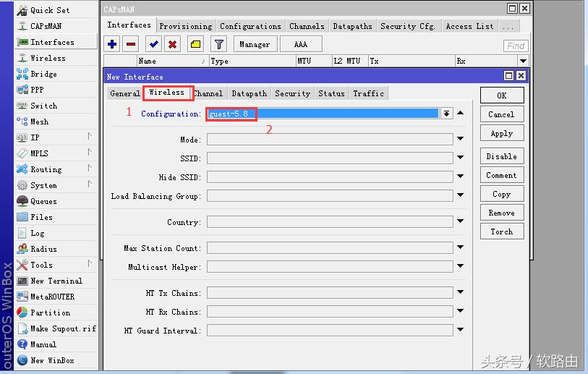
Task: Open Interfaces in the sidebar
Action: pyautogui.click(x=56, y=42)
